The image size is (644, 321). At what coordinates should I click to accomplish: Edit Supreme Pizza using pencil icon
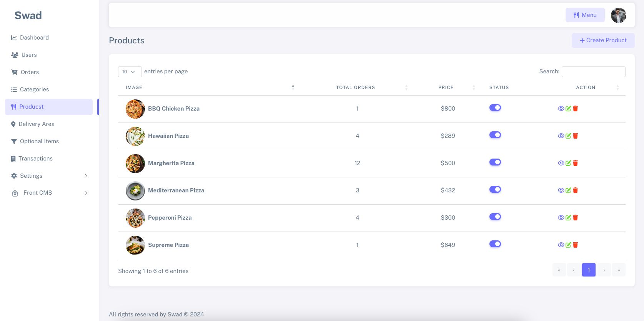pyautogui.click(x=568, y=245)
